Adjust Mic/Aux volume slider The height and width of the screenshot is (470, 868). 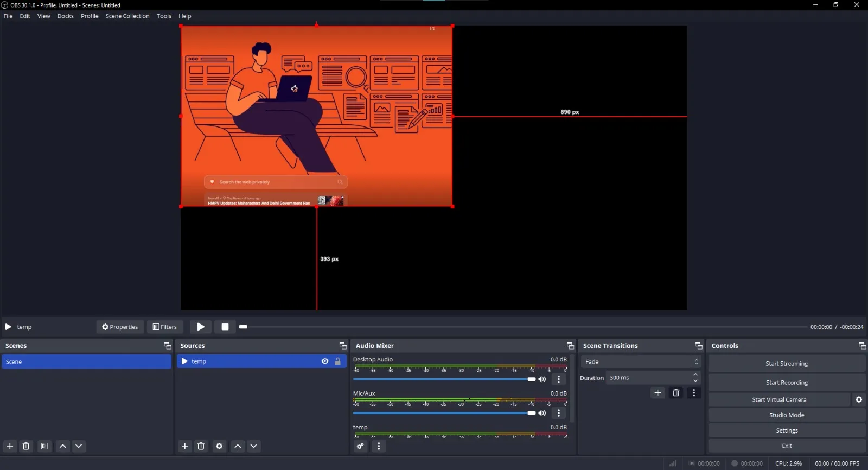pos(444,413)
